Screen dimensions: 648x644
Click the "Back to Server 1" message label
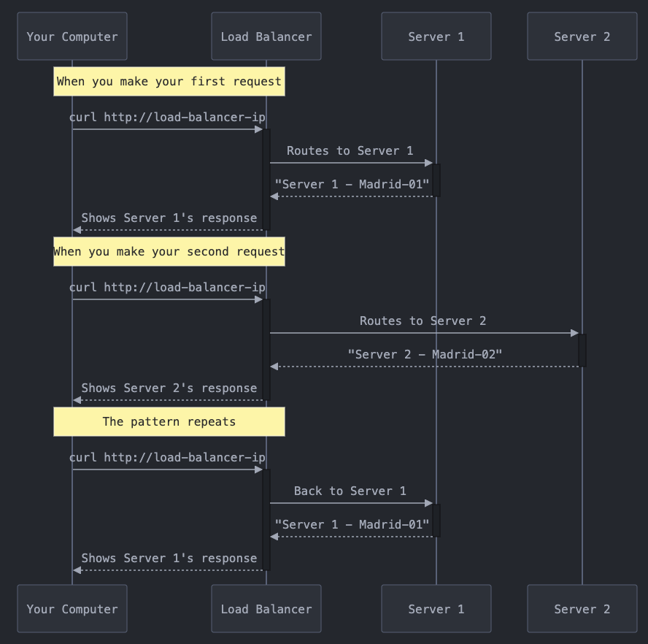[350, 491]
